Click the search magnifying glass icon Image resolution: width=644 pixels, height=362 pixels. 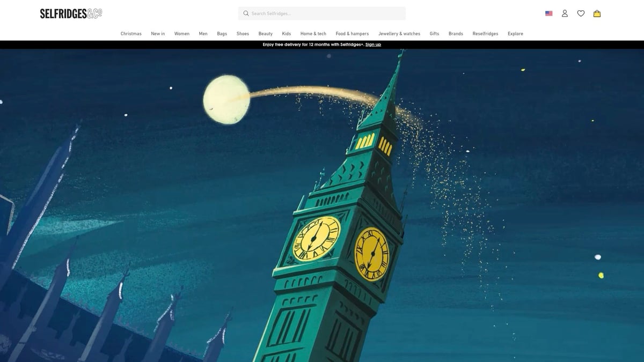[x=246, y=13]
